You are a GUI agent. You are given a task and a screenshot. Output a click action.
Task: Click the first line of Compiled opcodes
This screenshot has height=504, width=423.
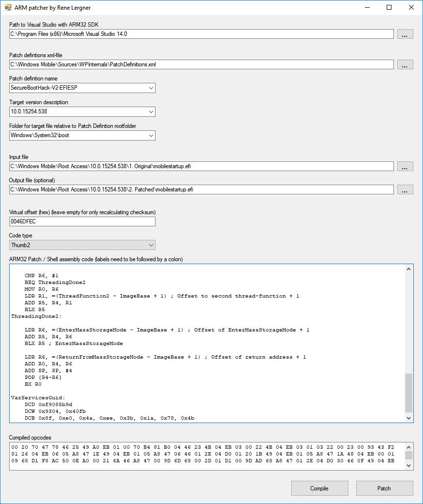tap(203, 447)
